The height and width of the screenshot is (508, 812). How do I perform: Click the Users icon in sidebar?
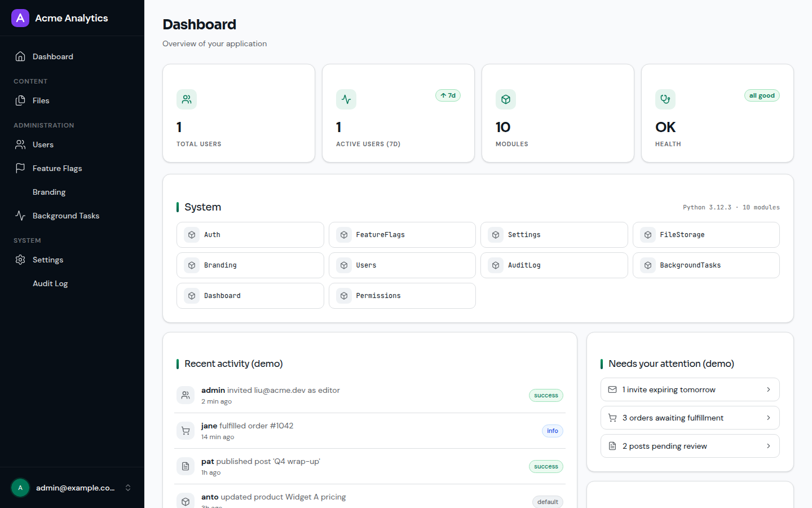(x=20, y=144)
